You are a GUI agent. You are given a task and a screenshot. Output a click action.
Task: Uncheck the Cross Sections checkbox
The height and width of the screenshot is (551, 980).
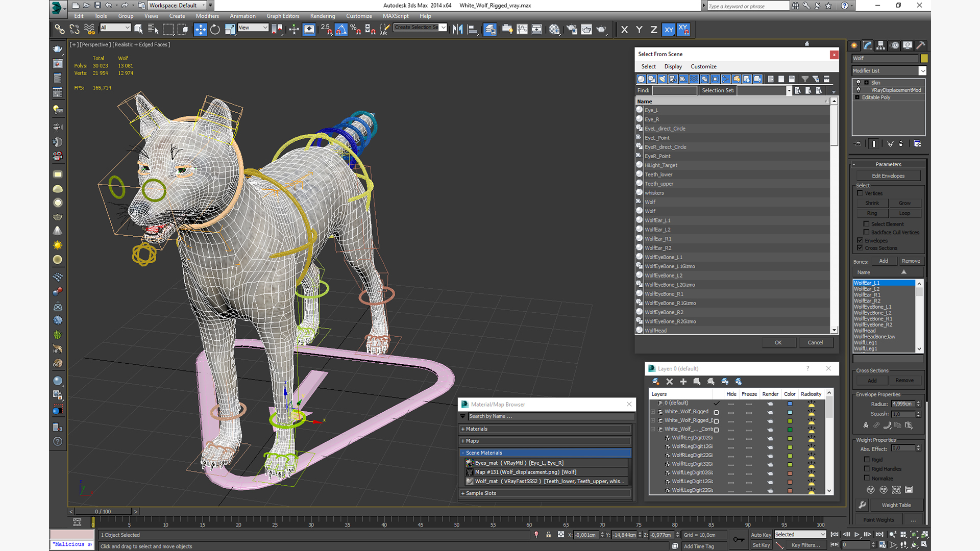(x=860, y=248)
